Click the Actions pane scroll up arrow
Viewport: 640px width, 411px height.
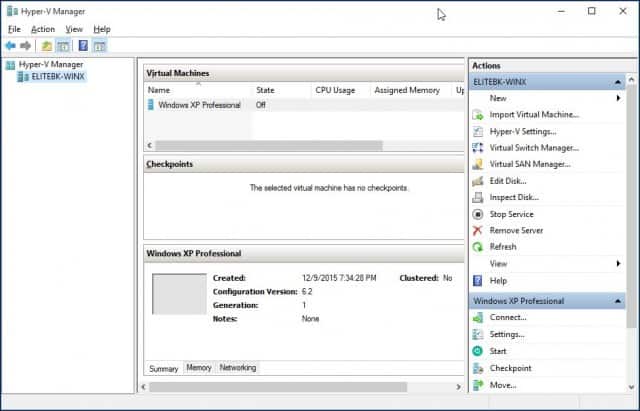(631, 80)
